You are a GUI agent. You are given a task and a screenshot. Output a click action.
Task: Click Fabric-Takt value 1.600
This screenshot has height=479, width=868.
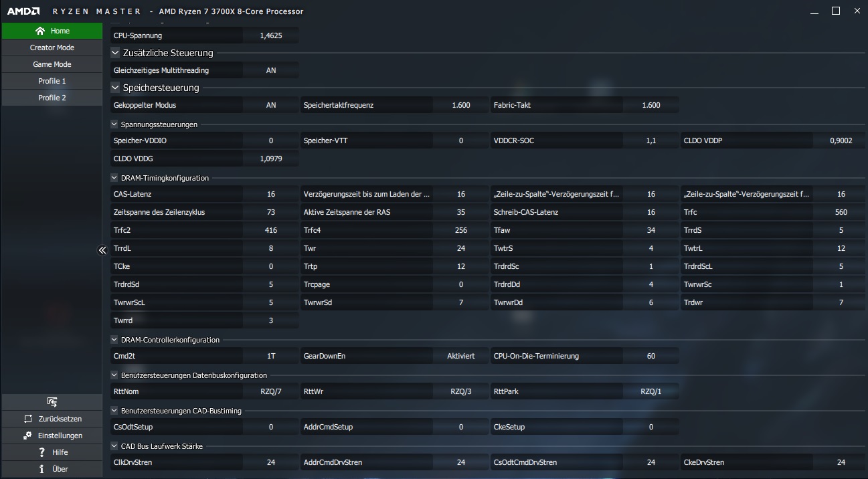pyautogui.click(x=651, y=105)
